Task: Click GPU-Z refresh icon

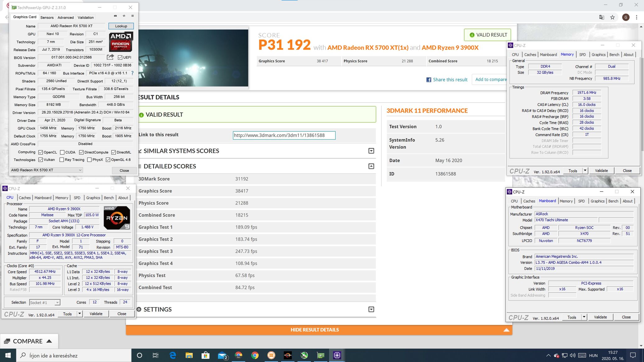Action: tap(124, 16)
